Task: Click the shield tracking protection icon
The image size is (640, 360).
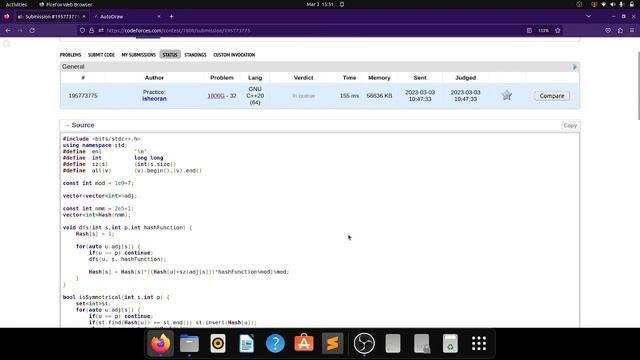Action: click(82, 31)
